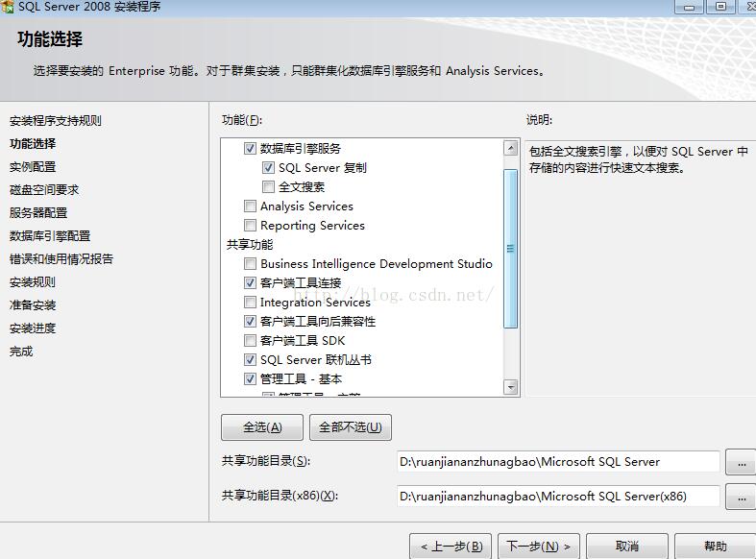Browse for the 共享功能目录(S) folder
Screen dimensions: 756x559
(x=741, y=463)
